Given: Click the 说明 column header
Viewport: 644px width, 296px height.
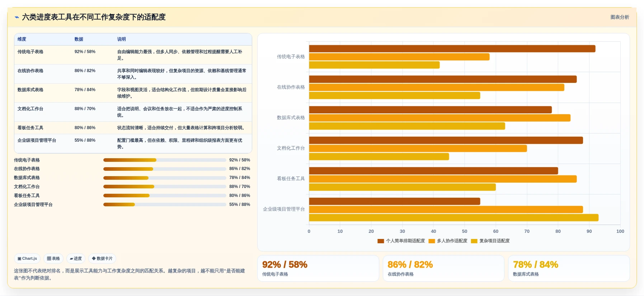Looking at the screenshot, I should (122, 39).
